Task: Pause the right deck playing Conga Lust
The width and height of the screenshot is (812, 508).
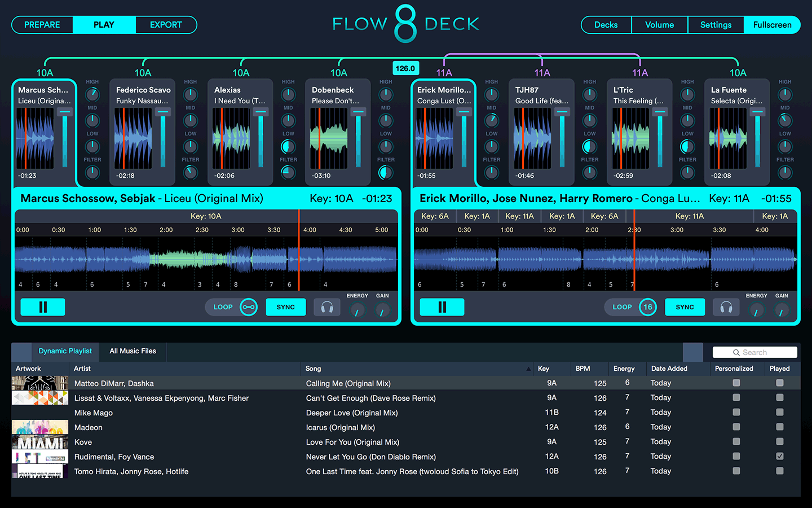Action: (442, 307)
